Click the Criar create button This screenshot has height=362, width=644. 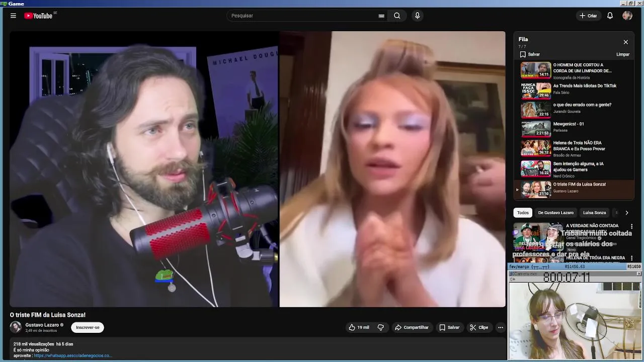[588, 16]
